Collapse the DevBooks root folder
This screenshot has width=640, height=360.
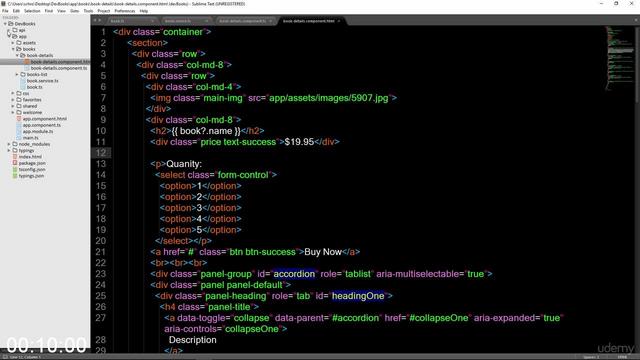[5, 24]
